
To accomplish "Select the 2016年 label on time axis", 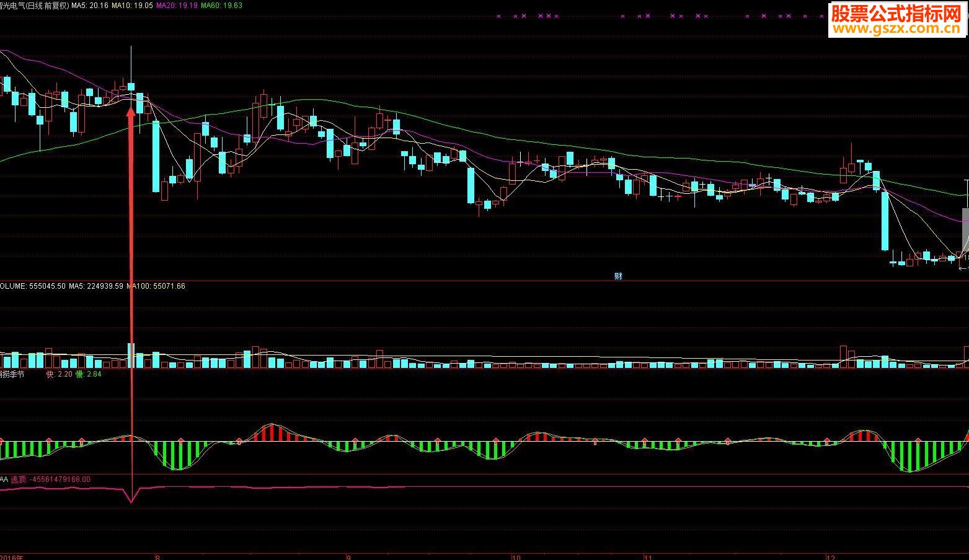I will 11,556.
